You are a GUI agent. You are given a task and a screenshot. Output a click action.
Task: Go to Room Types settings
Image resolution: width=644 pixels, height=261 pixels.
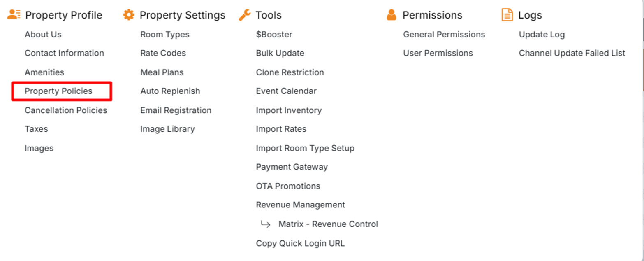click(165, 35)
